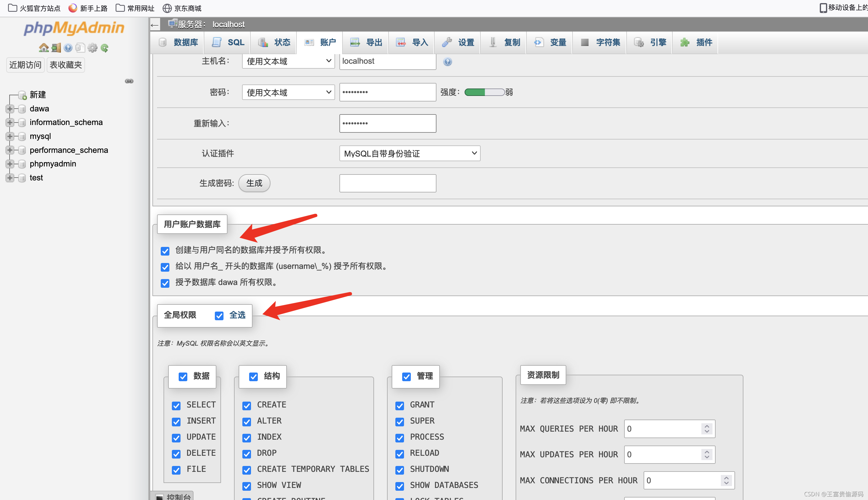This screenshot has width=868, height=500.
Task: Click the log out door icon
Action: tap(56, 48)
